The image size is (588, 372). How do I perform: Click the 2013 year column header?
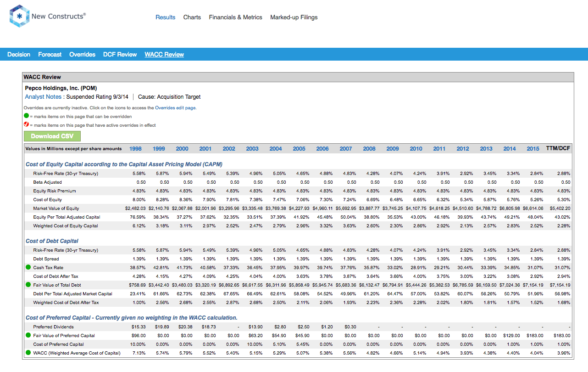point(486,149)
